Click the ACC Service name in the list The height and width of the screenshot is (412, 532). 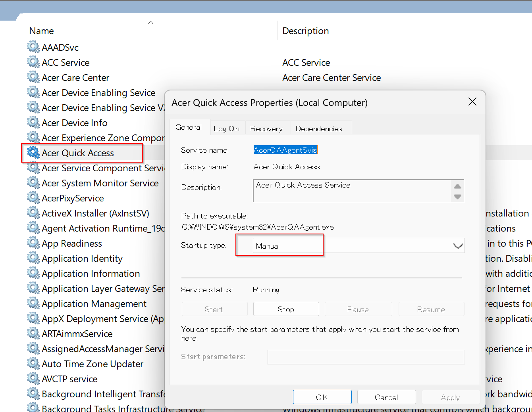coord(66,63)
